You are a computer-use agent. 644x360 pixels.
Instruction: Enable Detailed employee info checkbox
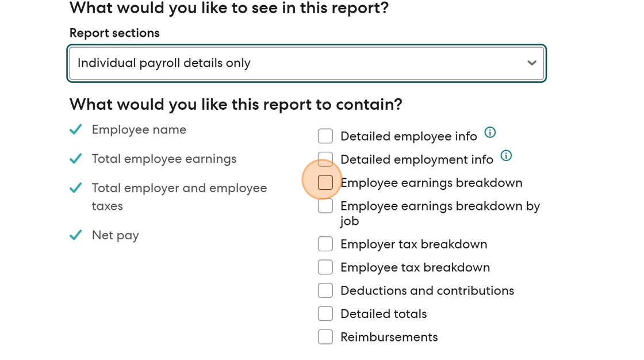[x=325, y=136]
